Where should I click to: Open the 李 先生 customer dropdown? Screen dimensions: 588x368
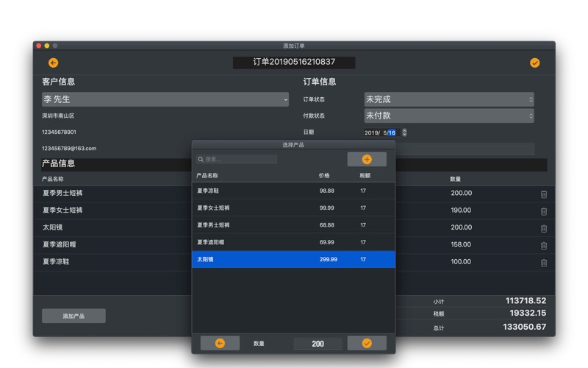click(165, 99)
